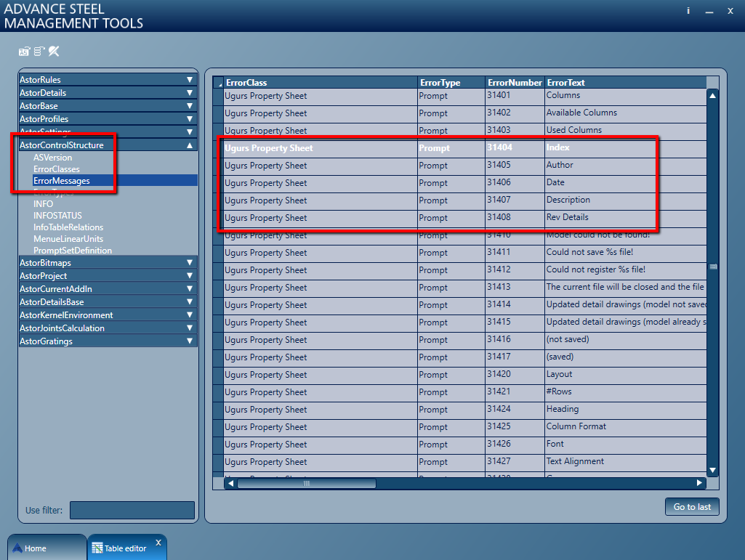Click the Go to last button

click(x=692, y=507)
